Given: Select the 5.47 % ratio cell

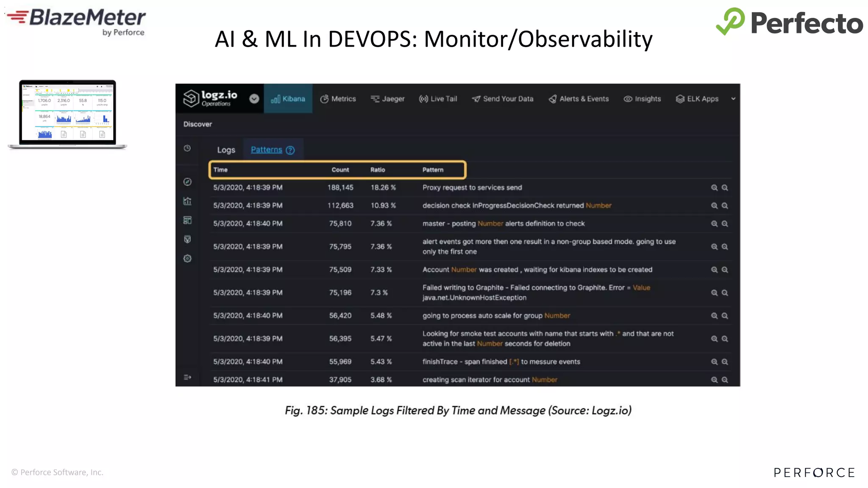Looking at the screenshot, I should [381, 339].
